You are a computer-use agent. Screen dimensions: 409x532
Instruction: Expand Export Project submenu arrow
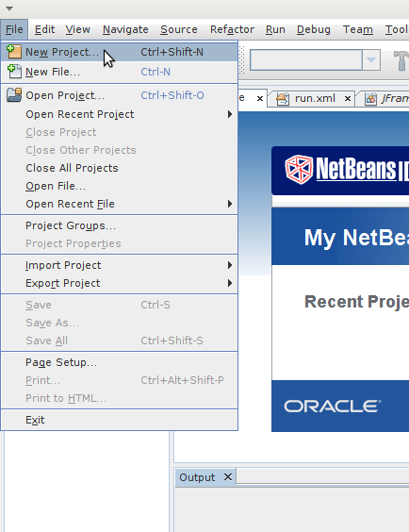(230, 283)
